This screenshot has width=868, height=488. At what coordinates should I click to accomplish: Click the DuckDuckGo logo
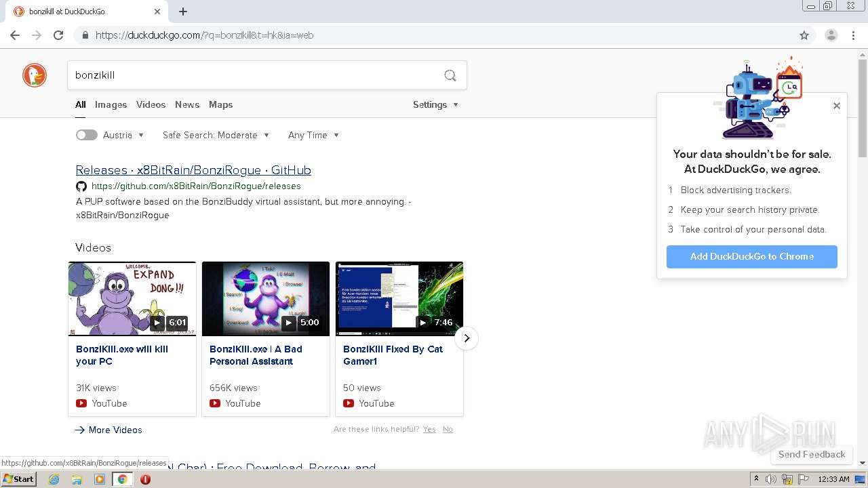[x=35, y=75]
